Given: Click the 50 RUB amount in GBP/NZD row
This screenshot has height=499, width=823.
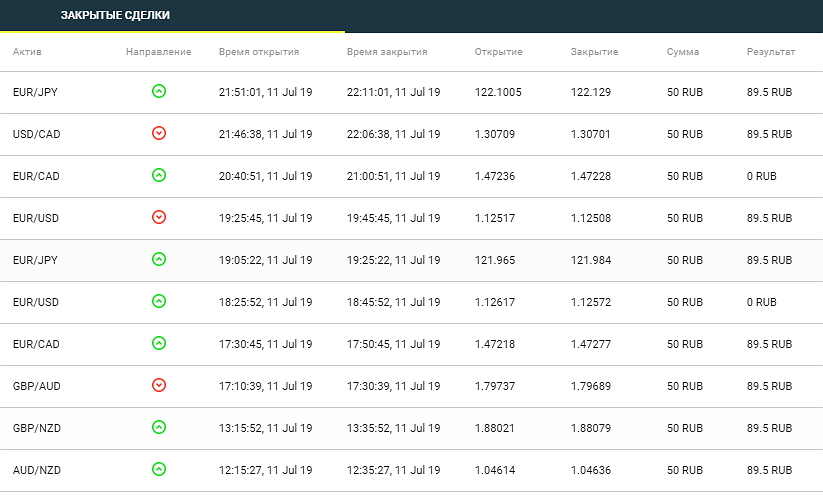Looking at the screenshot, I should (x=685, y=428).
